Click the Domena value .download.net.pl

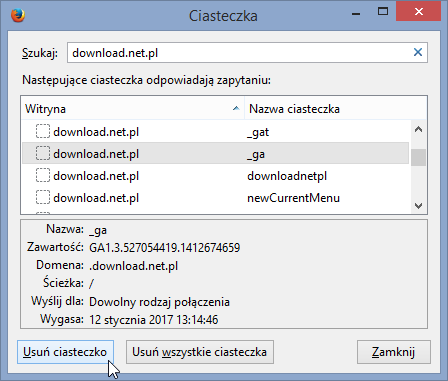tap(134, 266)
